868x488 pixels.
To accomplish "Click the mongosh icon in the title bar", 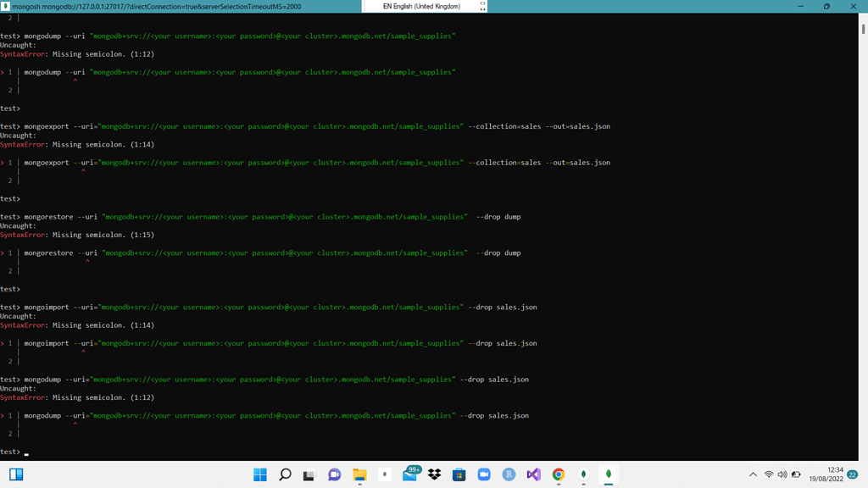I will tap(6, 6).
